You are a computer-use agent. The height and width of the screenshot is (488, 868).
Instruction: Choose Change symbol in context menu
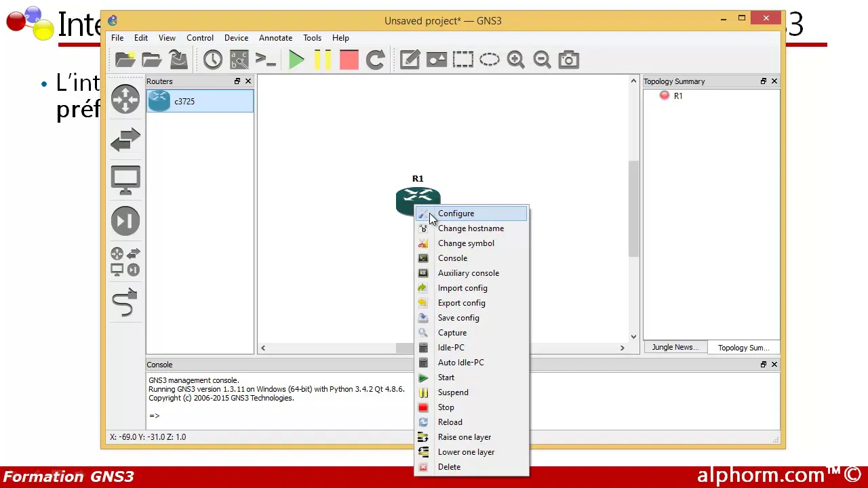click(x=471, y=243)
